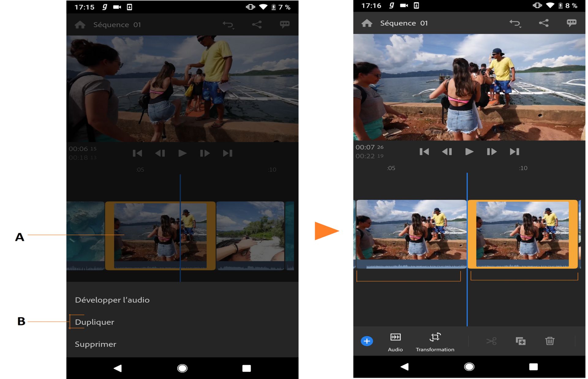Tap home icon in right screen header
The image size is (588, 379).
click(x=367, y=23)
